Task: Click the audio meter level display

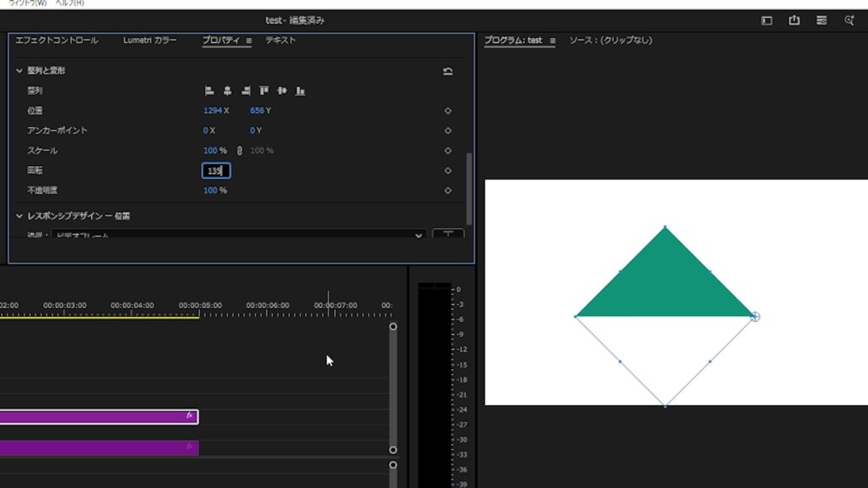Action: pos(435,385)
